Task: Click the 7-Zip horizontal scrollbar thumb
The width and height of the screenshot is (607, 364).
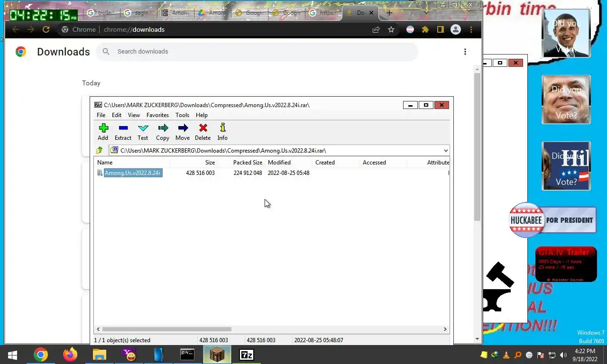Action: [x=167, y=329]
